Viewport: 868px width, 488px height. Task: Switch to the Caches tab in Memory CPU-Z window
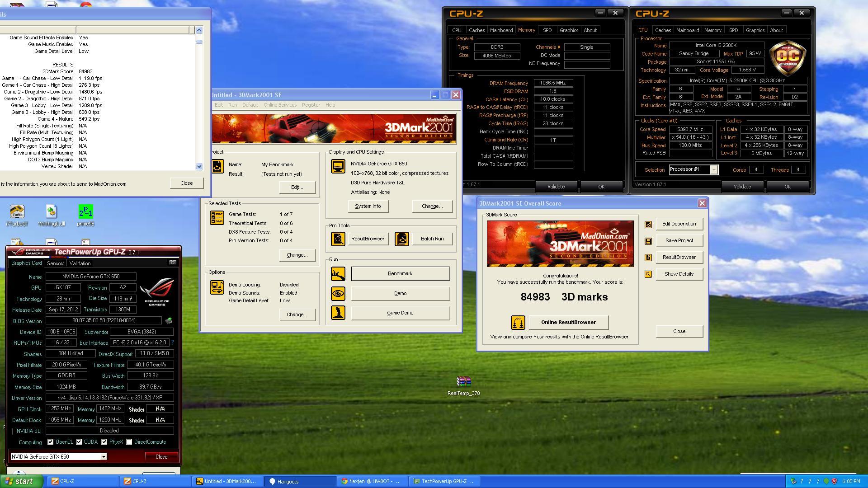click(x=476, y=30)
